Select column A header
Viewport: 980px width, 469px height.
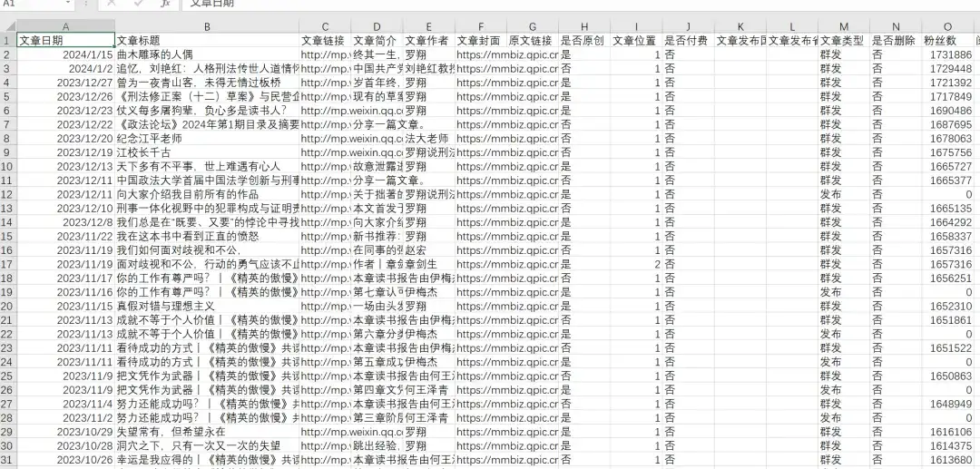65,27
